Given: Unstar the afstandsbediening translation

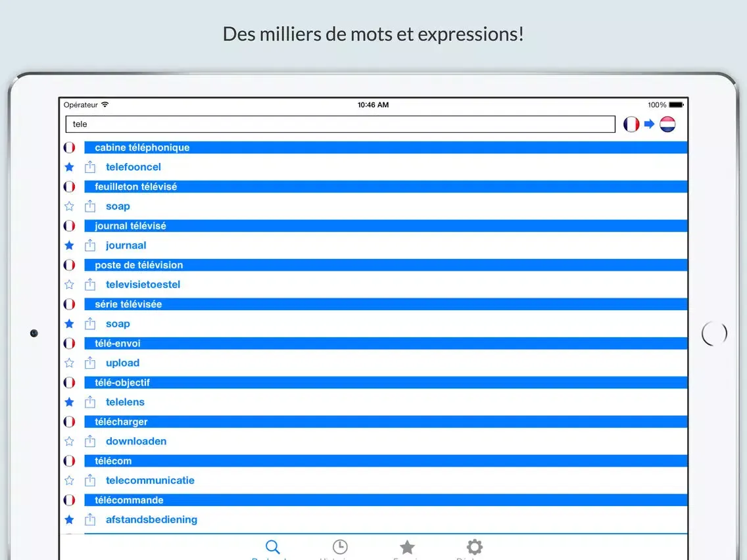Looking at the screenshot, I should click(x=69, y=519).
